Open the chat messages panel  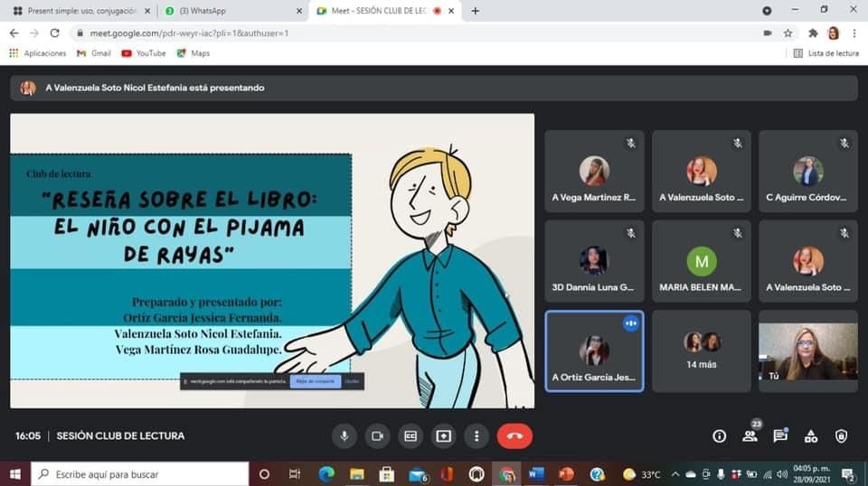[x=780, y=436]
